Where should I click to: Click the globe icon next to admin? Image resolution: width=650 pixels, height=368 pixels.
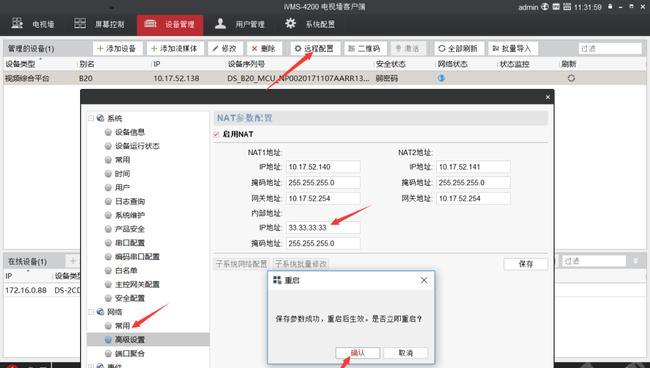[x=545, y=7]
